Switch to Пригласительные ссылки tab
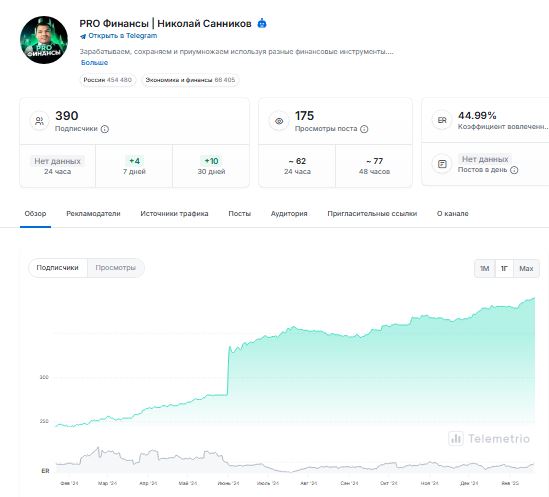 click(372, 213)
